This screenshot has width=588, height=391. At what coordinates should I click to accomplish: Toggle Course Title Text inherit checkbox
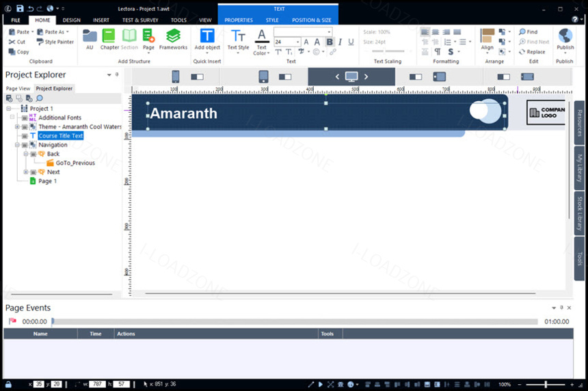(25, 136)
